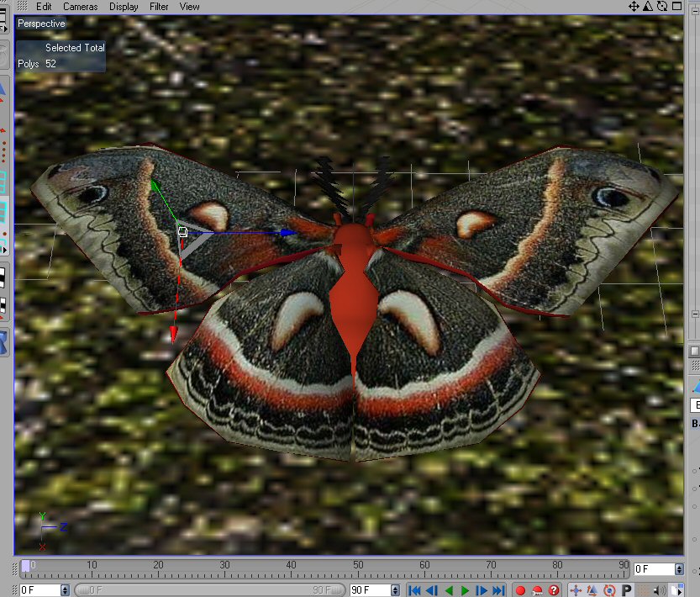Click the spinner on the start frame field

tap(66, 590)
